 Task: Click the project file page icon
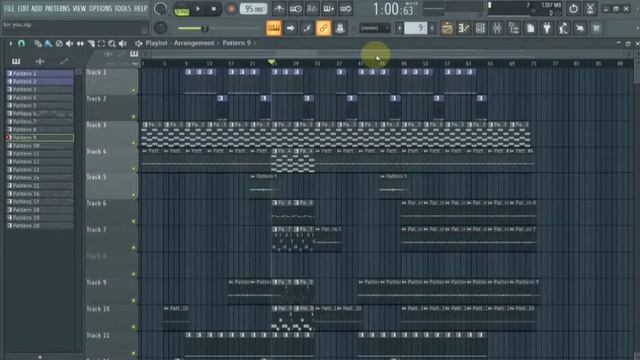[530, 28]
